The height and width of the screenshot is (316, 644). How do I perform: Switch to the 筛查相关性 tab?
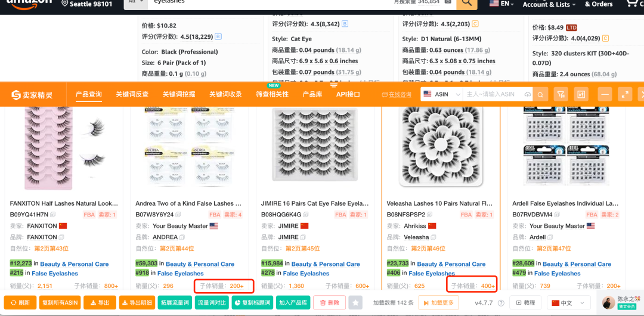point(273,95)
